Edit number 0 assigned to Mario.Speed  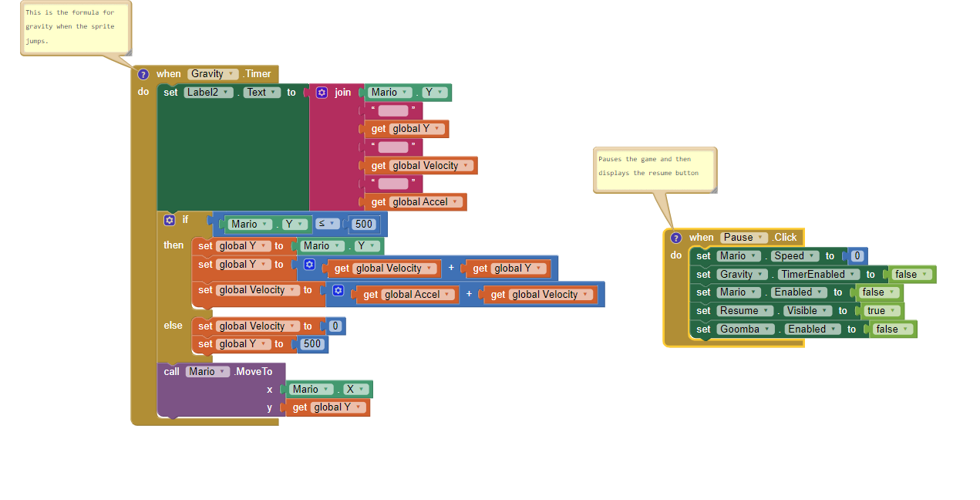tap(857, 256)
